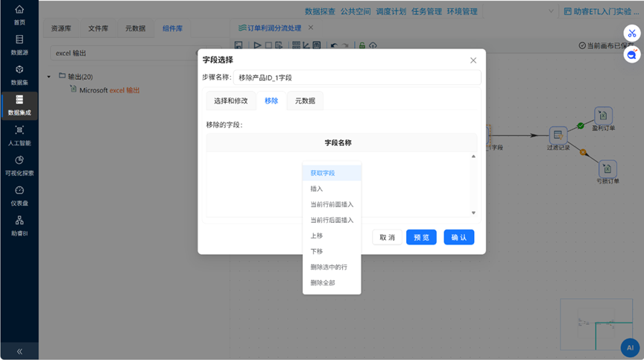
Task: Click the cloud upload toolbar icon
Action: point(373,45)
